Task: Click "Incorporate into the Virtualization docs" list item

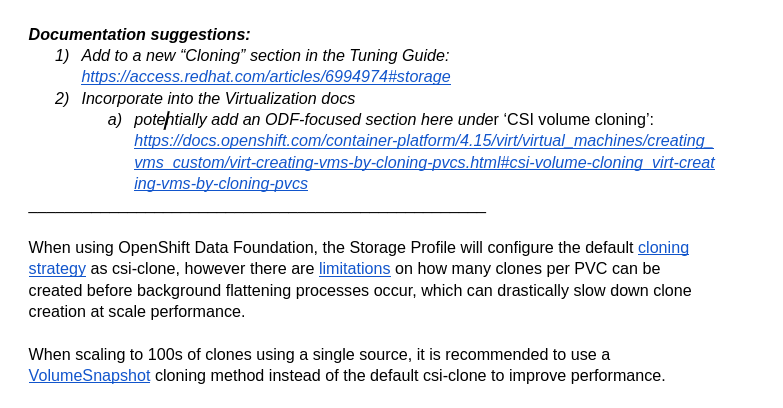Action: pyautogui.click(x=218, y=99)
